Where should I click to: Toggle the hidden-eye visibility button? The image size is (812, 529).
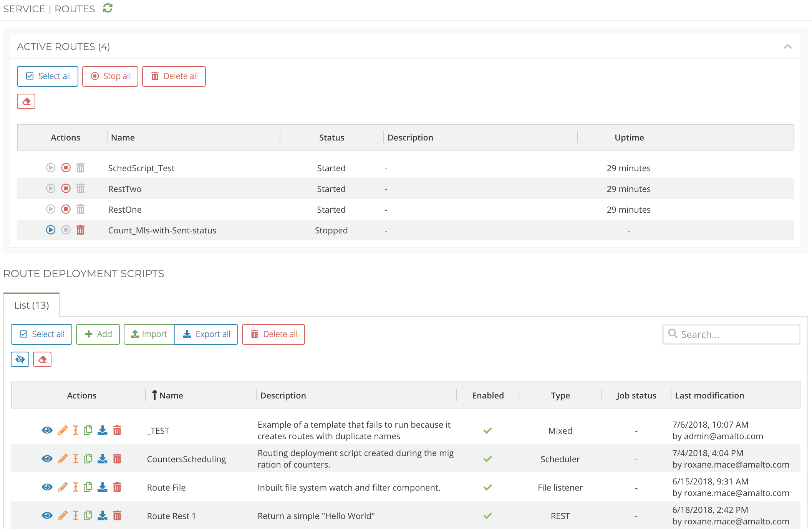tap(20, 359)
